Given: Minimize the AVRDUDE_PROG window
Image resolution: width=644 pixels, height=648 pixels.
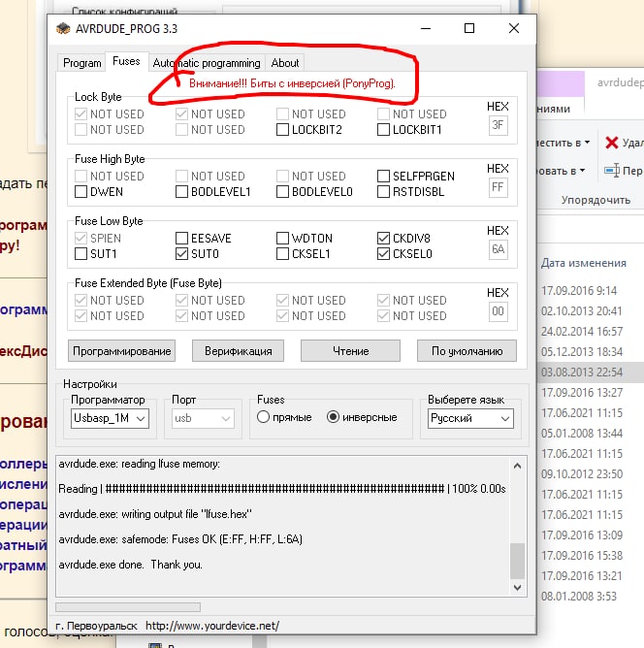Looking at the screenshot, I should tap(426, 28).
